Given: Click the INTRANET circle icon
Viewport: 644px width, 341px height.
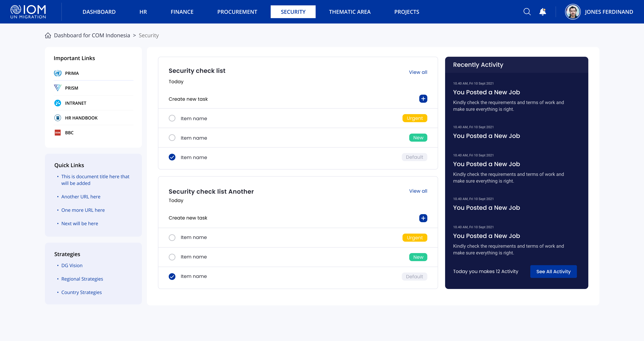Looking at the screenshot, I should pos(58,103).
